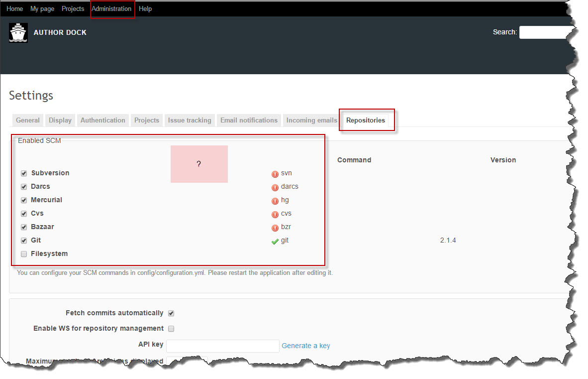
Task: Click the error icon beside bzr
Action: click(x=275, y=228)
